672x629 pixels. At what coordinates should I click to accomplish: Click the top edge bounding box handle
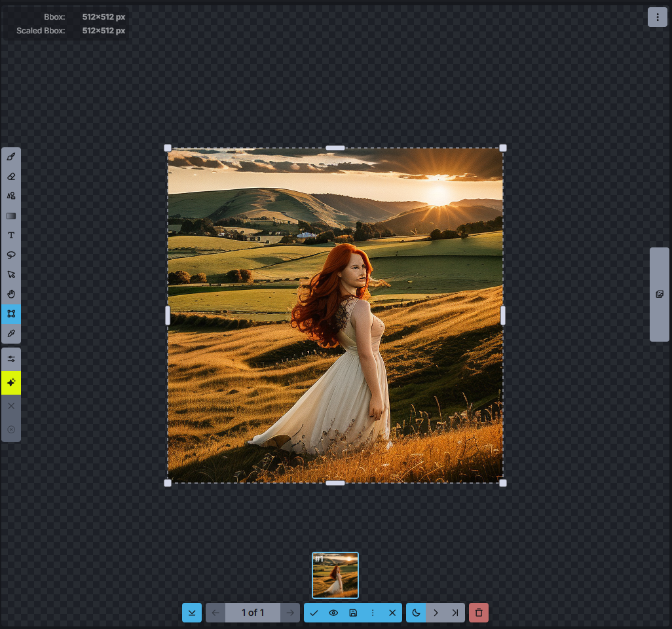(x=335, y=148)
